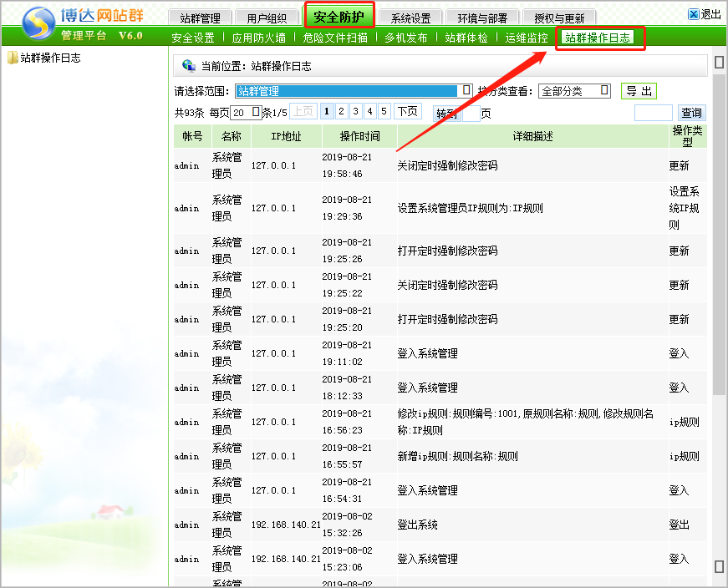Open 危险文件扫描 submenu item

point(335,38)
